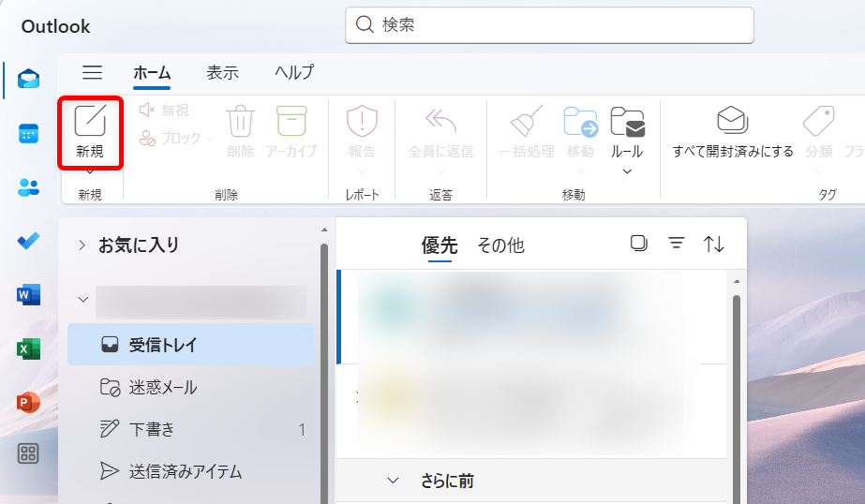Open the 下書き folder
The height and width of the screenshot is (504, 865).
pyautogui.click(x=191, y=429)
